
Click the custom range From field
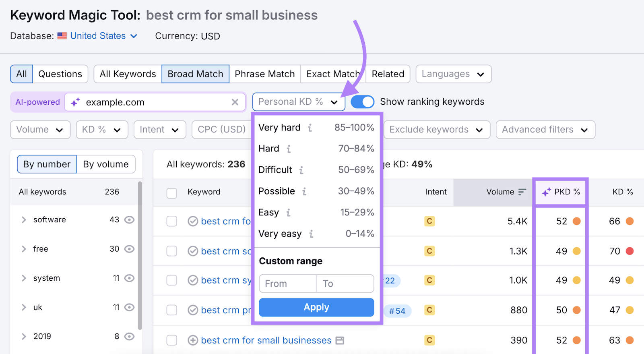pos(287,284)
